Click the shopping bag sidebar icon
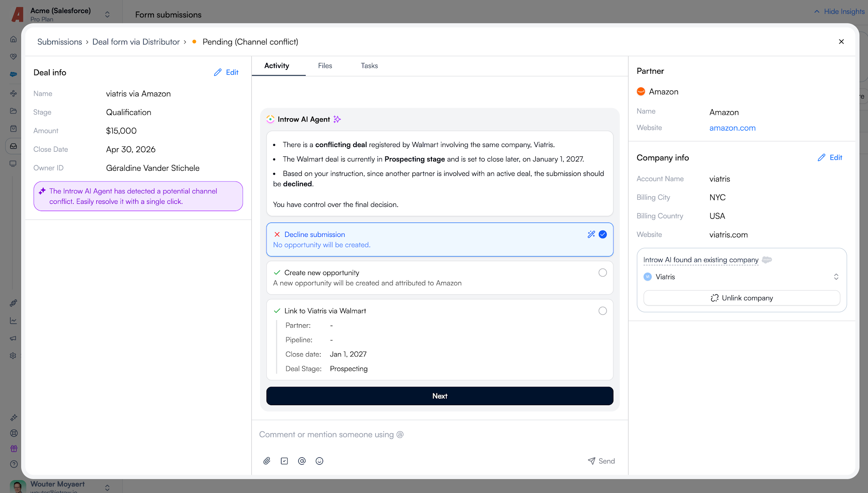The height and width of the screenshot is (493, 868). [x=14, y=129]
